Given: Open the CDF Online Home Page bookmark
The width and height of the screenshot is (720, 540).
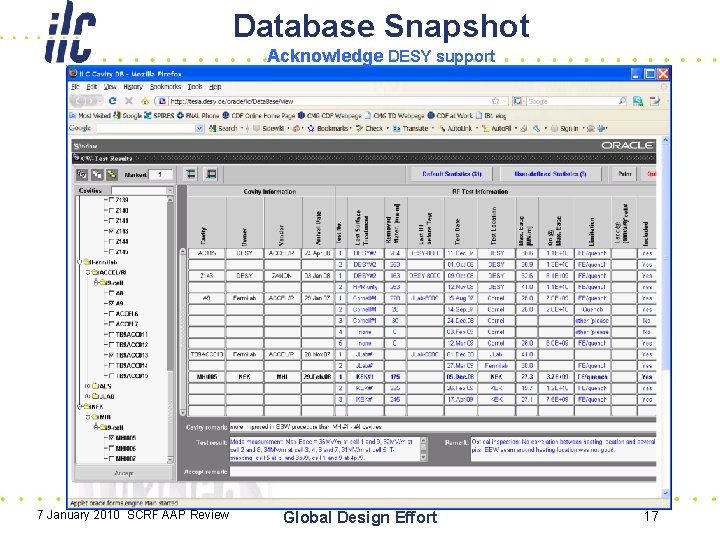Looking at the screenshot, I should 259,115.
